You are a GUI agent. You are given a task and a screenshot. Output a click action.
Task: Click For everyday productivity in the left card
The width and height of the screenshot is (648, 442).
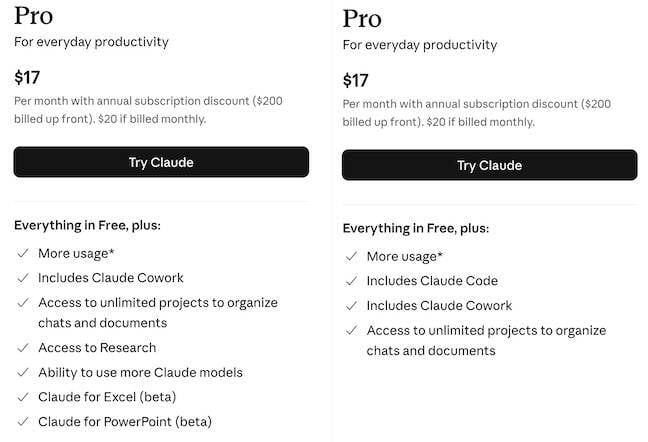click(x=91, y=42)
